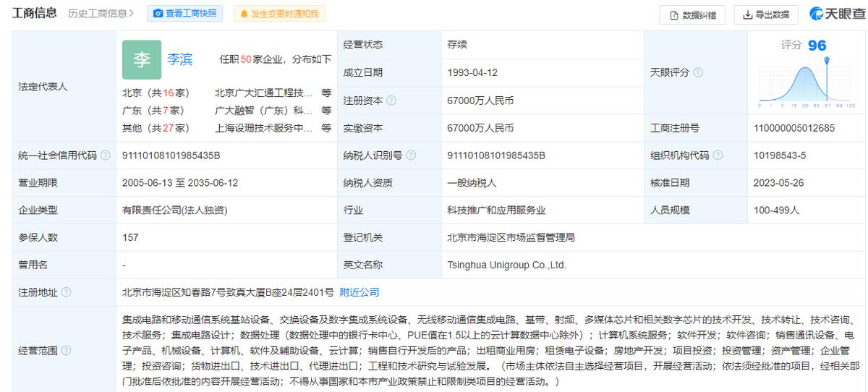Click the score distribution curve chart
The image size is (868, 392).
[807, 82]
